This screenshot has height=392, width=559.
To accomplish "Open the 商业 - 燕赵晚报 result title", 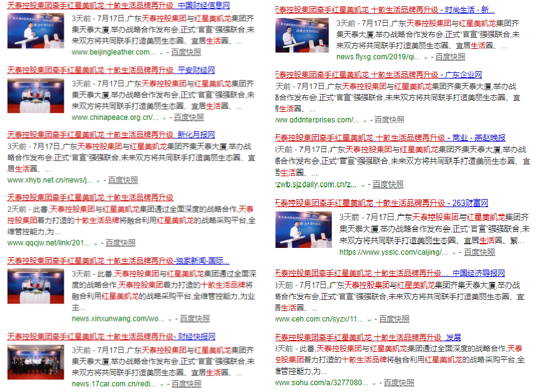I will coord(391,138).
